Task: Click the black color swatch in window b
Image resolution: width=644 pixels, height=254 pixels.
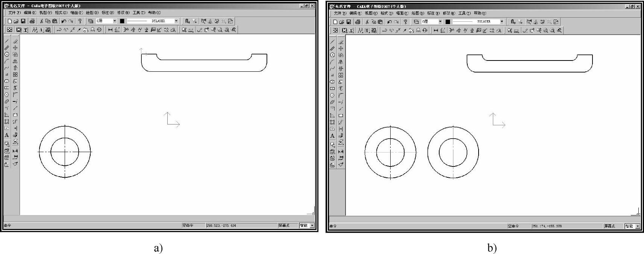Action: (448, 22)
